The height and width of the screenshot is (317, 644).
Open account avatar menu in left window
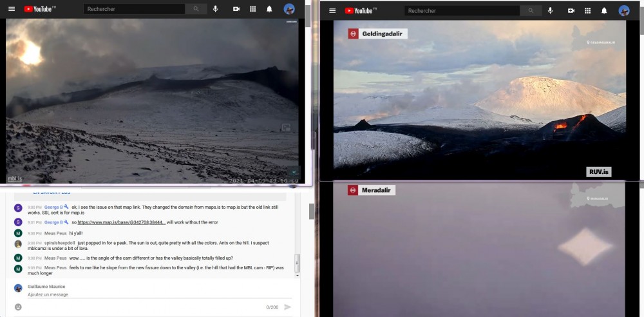289,9
